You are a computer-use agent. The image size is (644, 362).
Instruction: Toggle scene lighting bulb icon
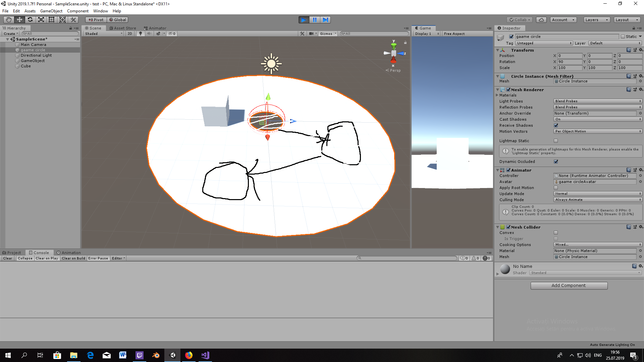tap(141, 34)
